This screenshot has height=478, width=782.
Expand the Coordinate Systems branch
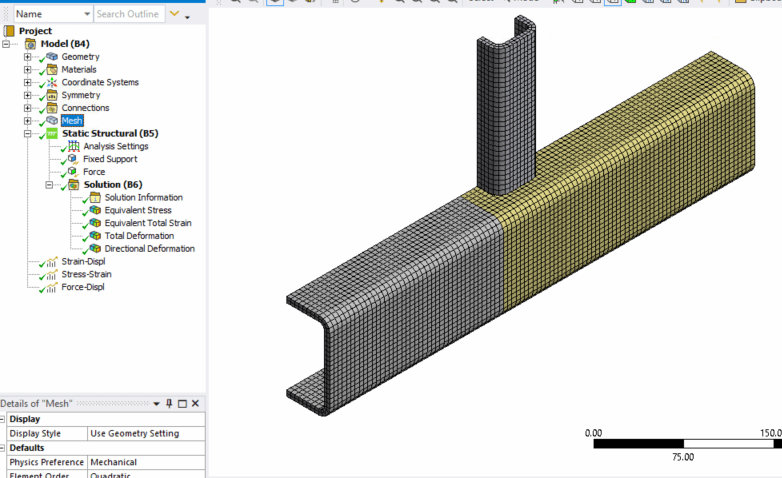pos(28,82)
